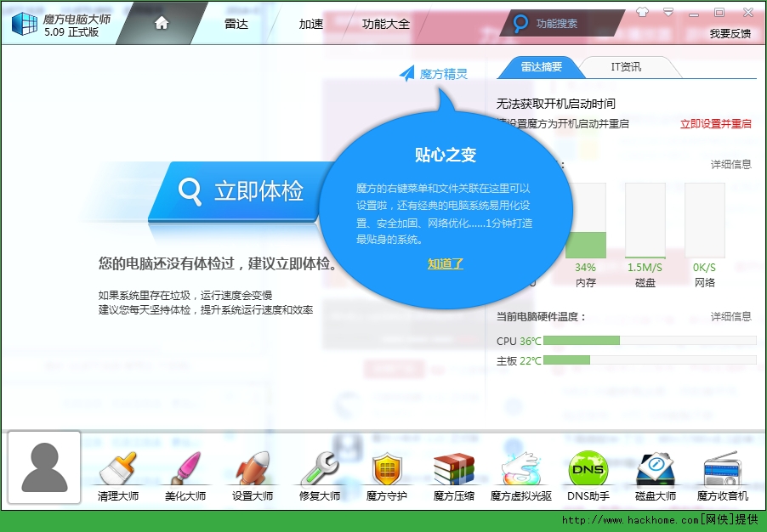Open the 雷达 menu
767x532 pixels.
pyautogui.click(x=236, y=24)
